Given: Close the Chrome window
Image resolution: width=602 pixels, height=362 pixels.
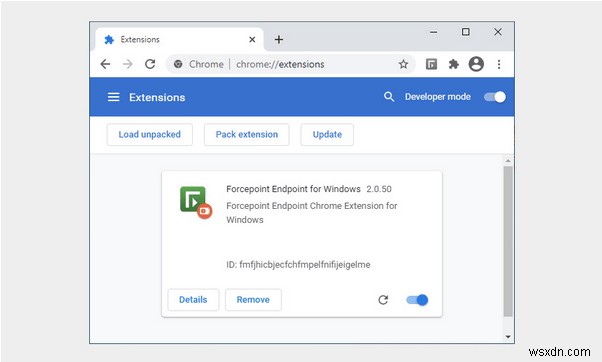Looking at the screenshot, I should click(x=498, y=32).
